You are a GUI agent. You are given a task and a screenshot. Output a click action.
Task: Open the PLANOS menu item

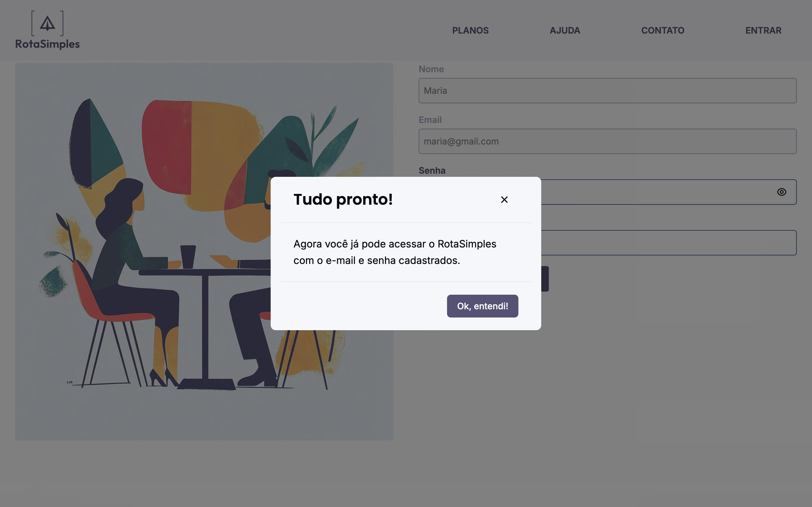pyautogui.click(x=470, y=30)
